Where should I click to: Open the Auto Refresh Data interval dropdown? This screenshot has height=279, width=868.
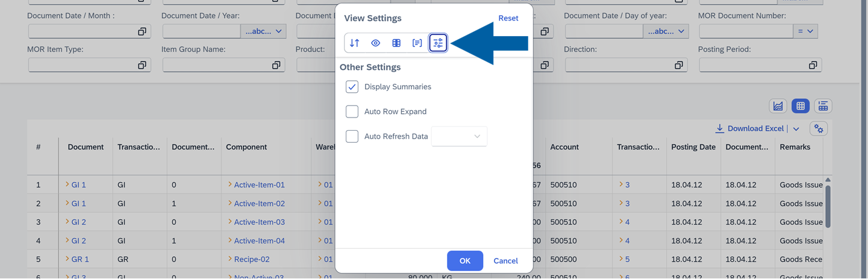click(459, 136)
